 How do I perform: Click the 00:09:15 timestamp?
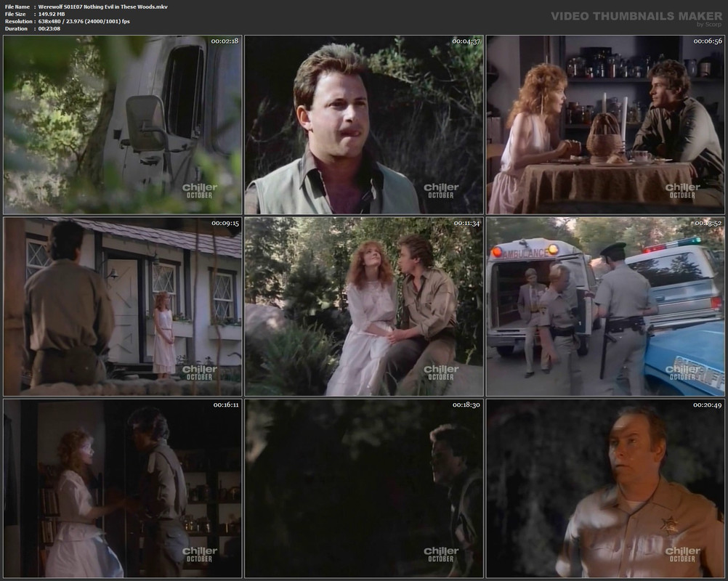pos(225,223)
